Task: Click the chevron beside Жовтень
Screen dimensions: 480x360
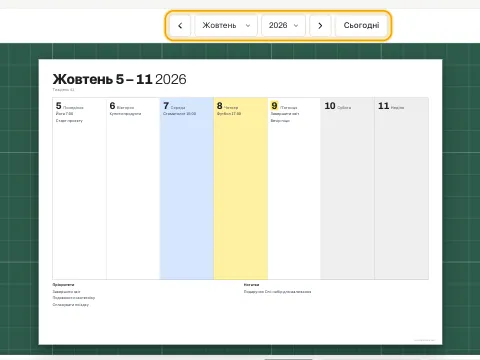Action: point(248,26)
